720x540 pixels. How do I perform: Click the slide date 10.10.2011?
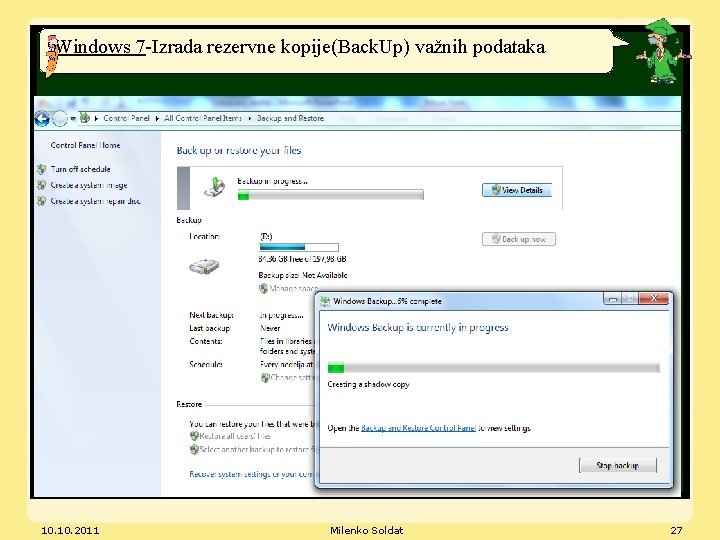[x=70, y=530]
